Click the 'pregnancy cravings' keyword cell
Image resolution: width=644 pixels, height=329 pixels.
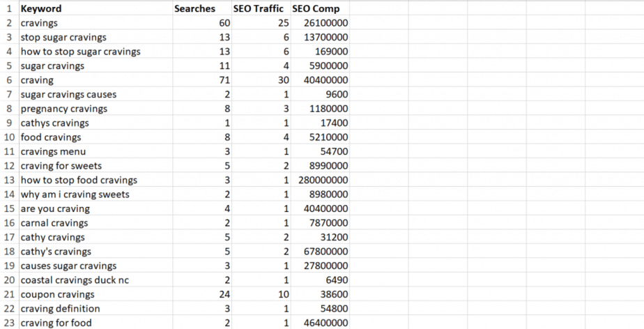click(x=63, y=109)
